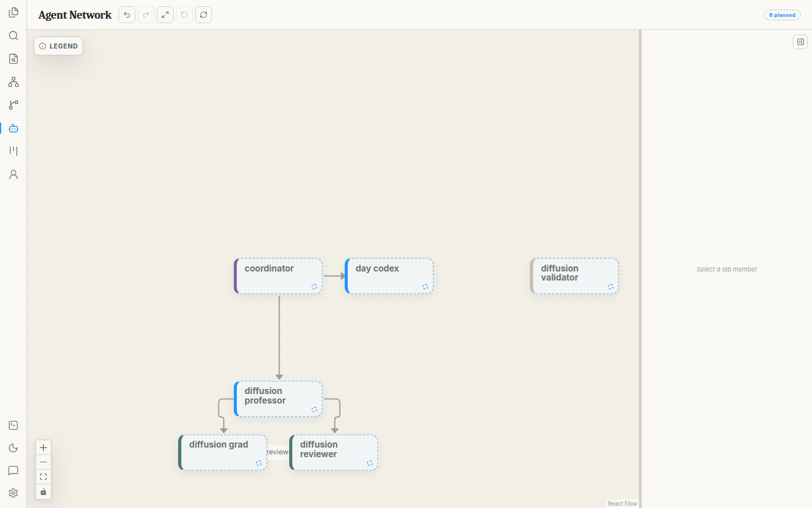Viewport: 812px width, 508px height.
Task: Click the redo arrow in the header
Action: (146, 15)
